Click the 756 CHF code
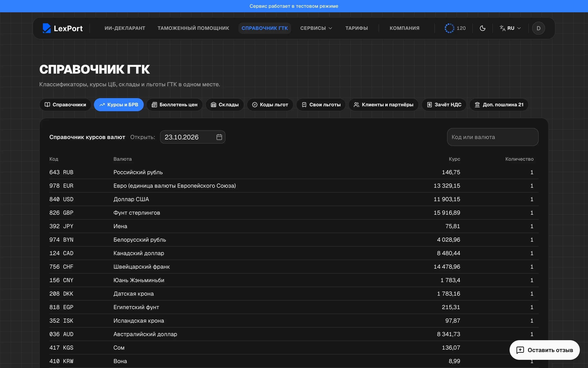 61,267
